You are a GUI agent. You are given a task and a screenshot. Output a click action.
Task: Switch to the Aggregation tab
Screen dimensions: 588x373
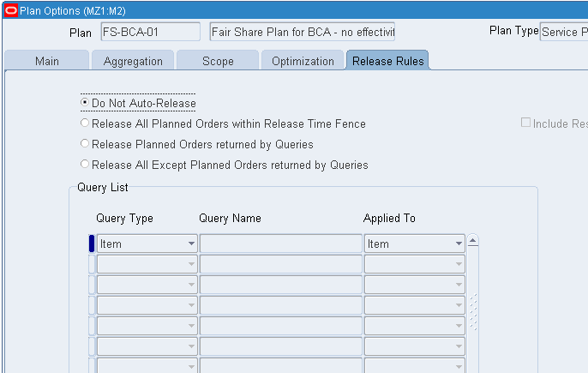(133, 60)
